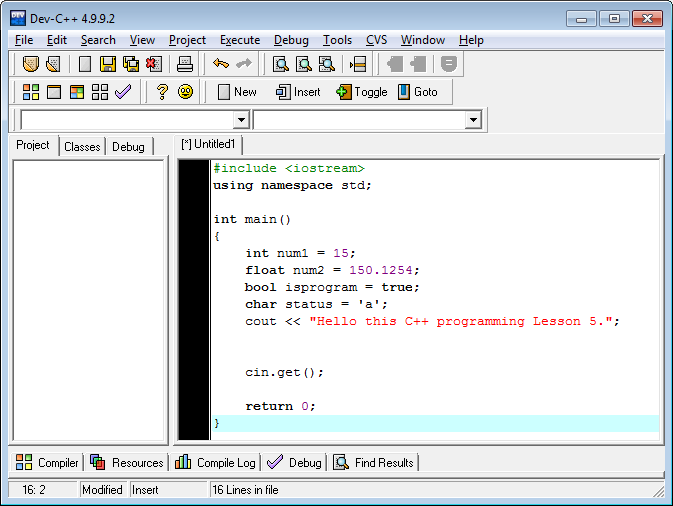
Task: Click the '16 Lines in file' status text
Action: 246,490
